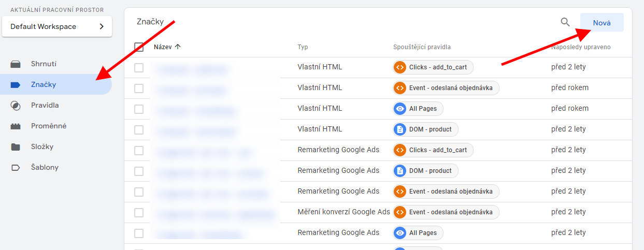
Task: Click the Proměnné brick icon in sidebar
Action: (16, 126)
